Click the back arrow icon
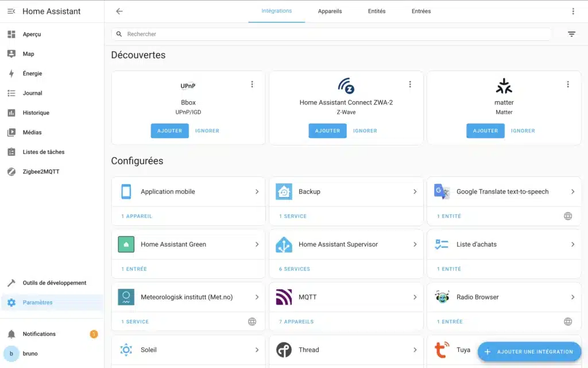588x368 pixels. [x=119, y=11]
